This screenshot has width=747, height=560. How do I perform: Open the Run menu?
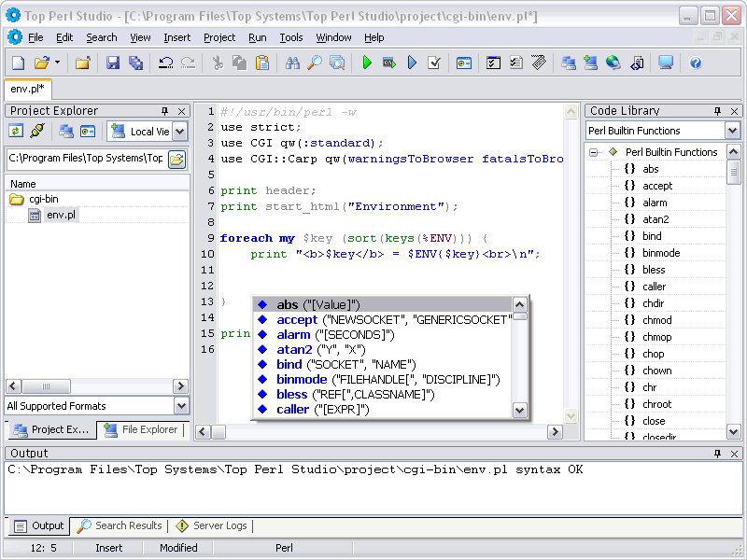tap(258, 37)
